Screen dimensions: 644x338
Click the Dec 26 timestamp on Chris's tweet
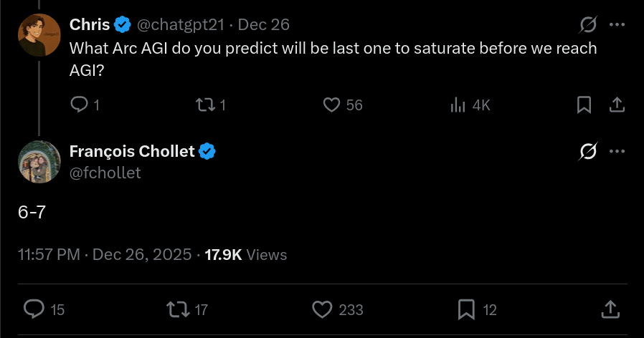point(263,25)
